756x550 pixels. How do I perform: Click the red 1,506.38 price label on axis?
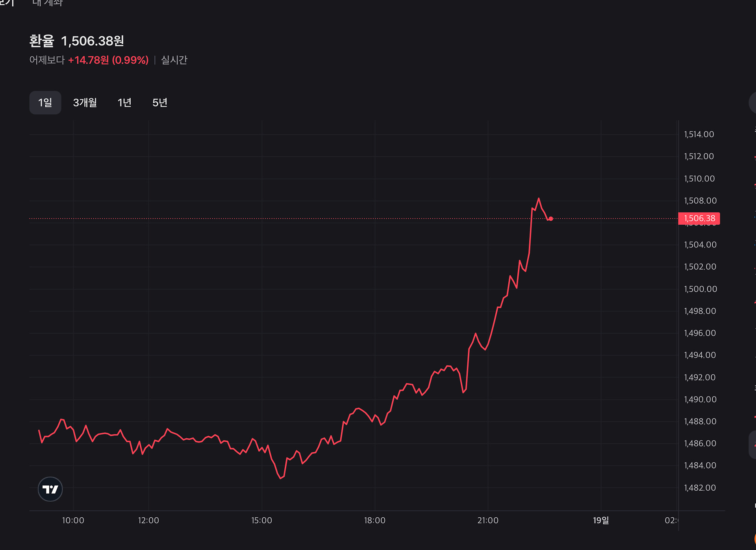[699, 218]
